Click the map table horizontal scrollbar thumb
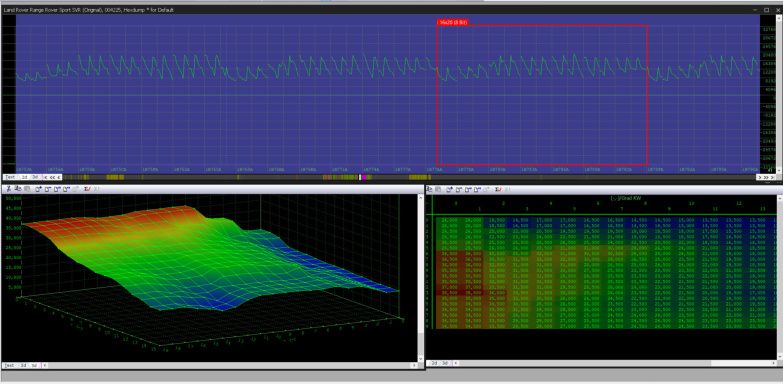The height and width of the screenshot is (384, 783). click(x=585, y=363)
